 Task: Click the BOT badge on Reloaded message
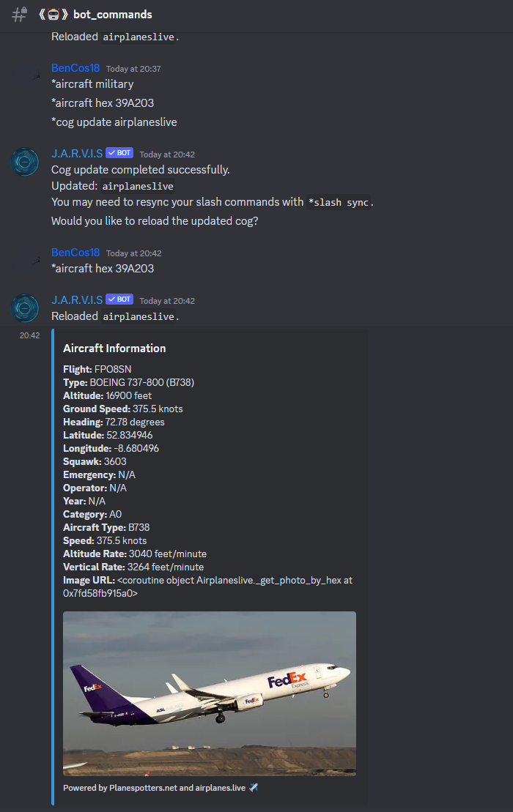[119, 299]
